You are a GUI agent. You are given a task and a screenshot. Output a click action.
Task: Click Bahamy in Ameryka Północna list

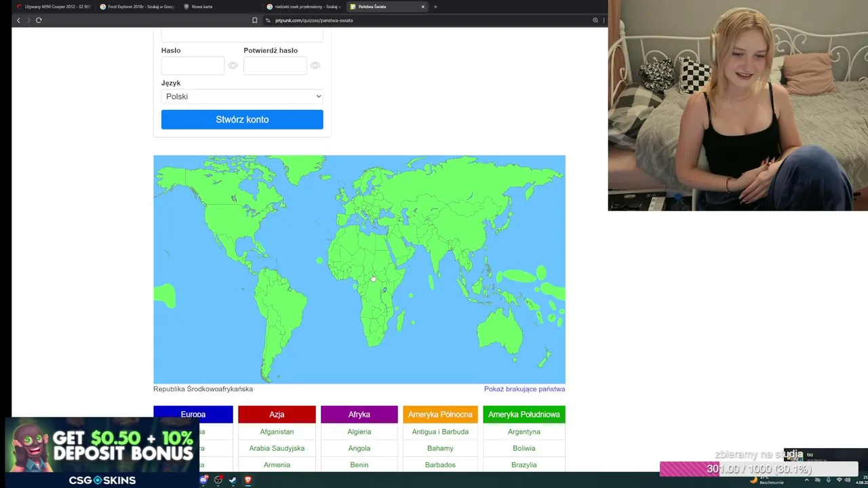point(440,448)
